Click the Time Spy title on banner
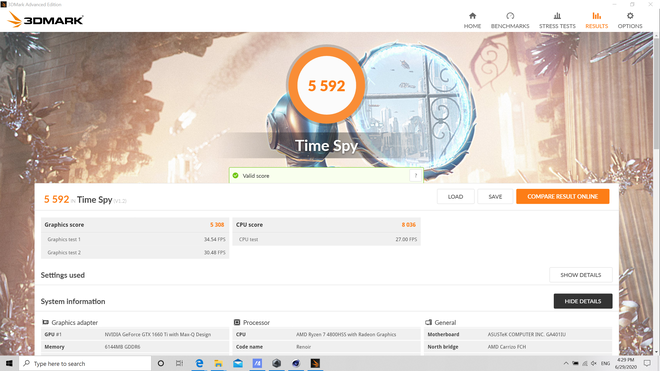The image size is (660, 371). coord(326,146)
